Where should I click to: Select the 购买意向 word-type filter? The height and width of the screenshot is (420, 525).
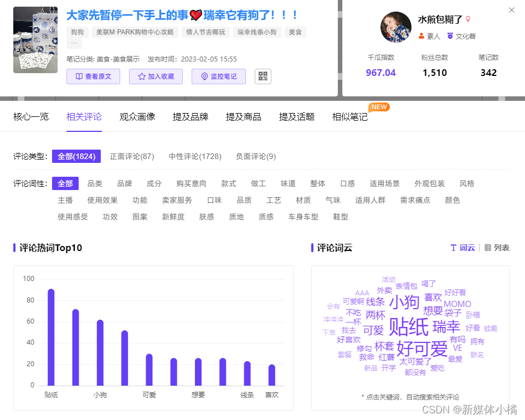point(192,183)
